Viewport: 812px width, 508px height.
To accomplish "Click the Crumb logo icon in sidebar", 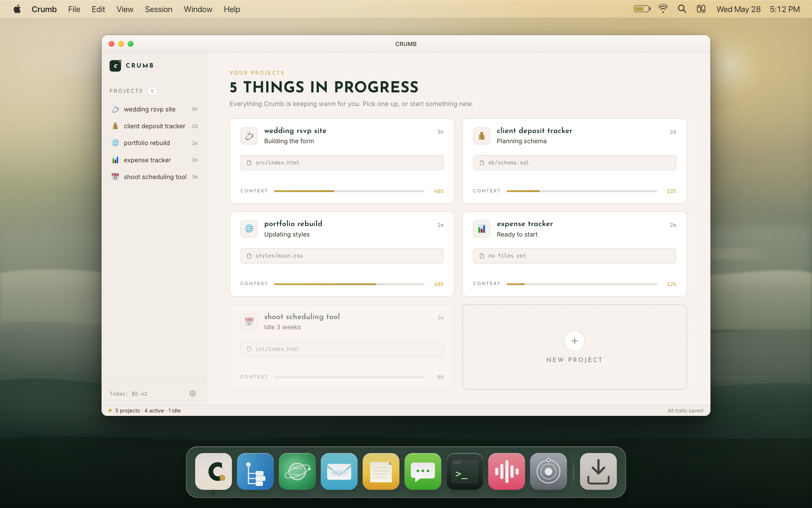I will tap(115, 65).
